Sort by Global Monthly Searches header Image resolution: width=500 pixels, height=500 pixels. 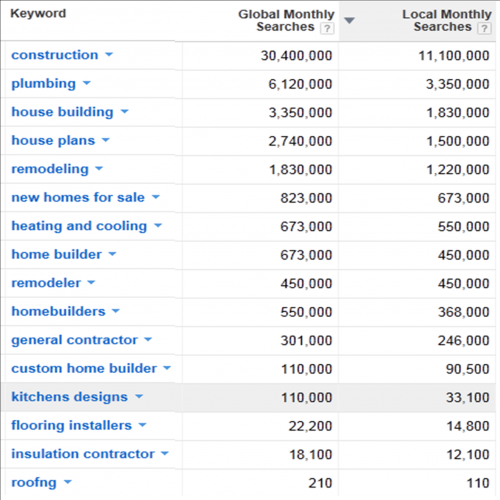click(286, 20)
